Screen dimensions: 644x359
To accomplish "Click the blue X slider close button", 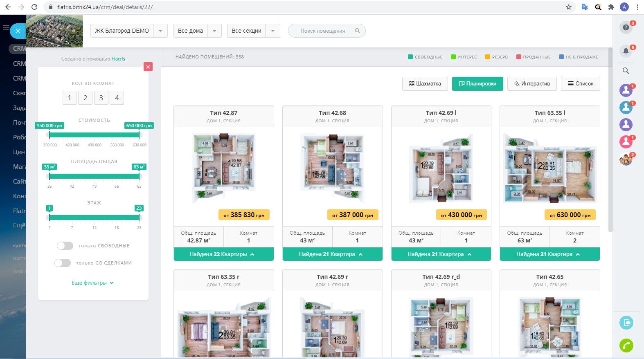I will [18, 31].
